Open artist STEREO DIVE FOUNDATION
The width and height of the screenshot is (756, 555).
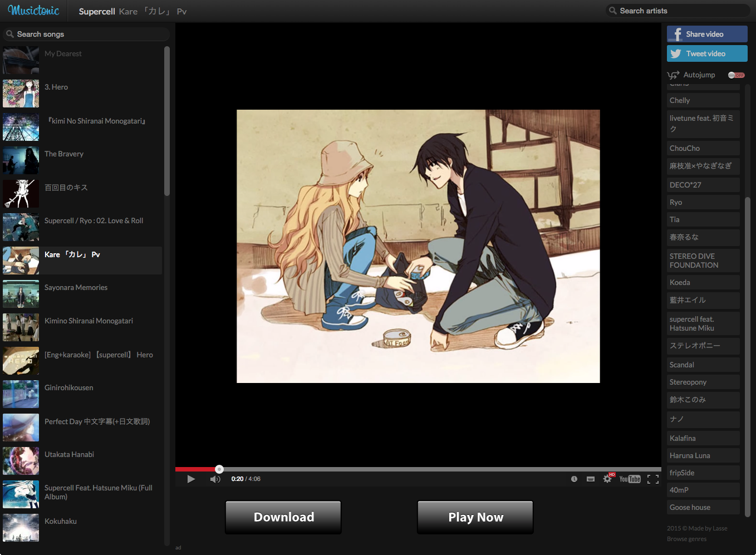click(703, 261)
